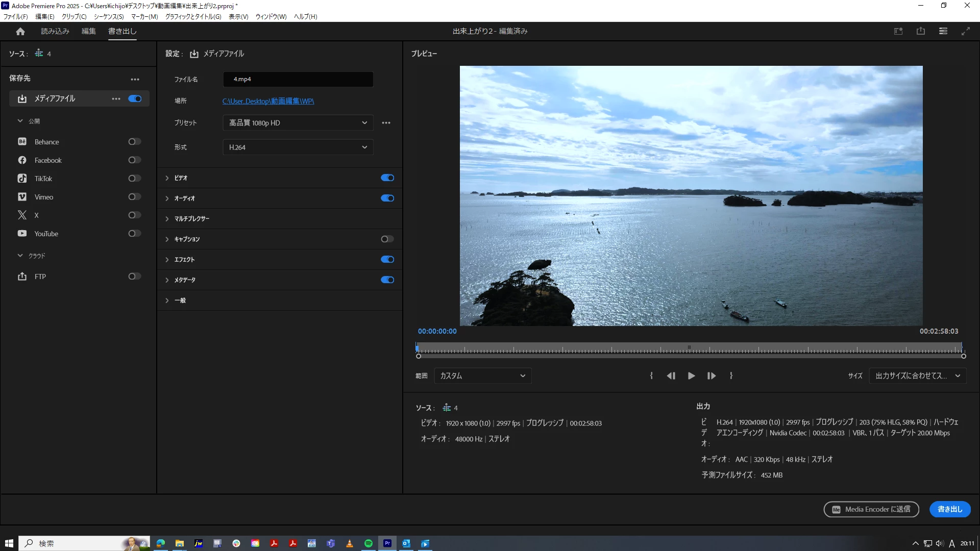The width and height of the screenshot is (980, 551).
Task: Disable the Audio (オーディオ) export toggle
Action: point(387,198)
